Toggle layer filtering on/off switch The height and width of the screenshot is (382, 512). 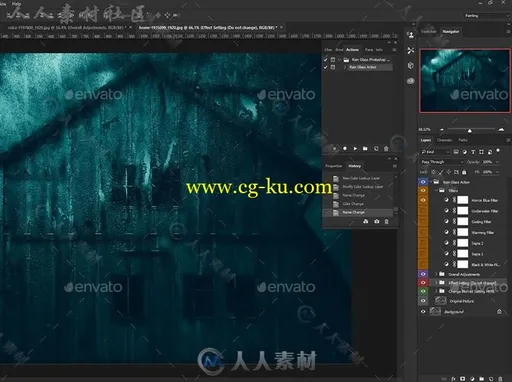(x=498, y=151)
